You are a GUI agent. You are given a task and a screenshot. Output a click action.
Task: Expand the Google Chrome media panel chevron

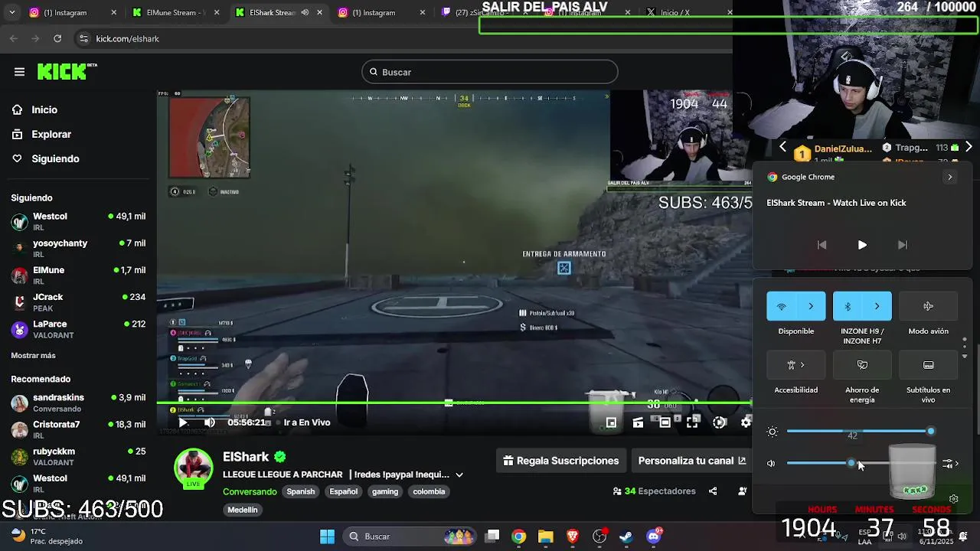click(950, 177)
